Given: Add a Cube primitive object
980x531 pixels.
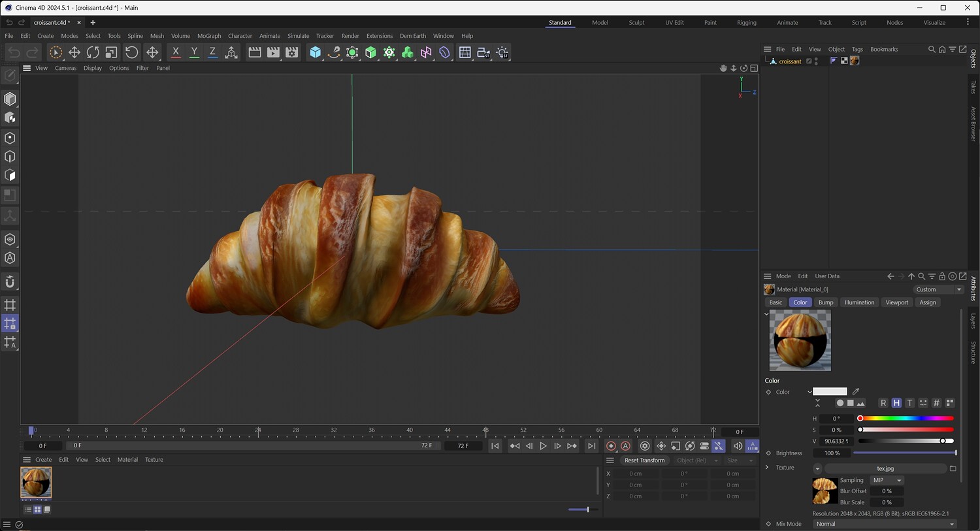Looking at the screenshot, I should click(316, 52).
